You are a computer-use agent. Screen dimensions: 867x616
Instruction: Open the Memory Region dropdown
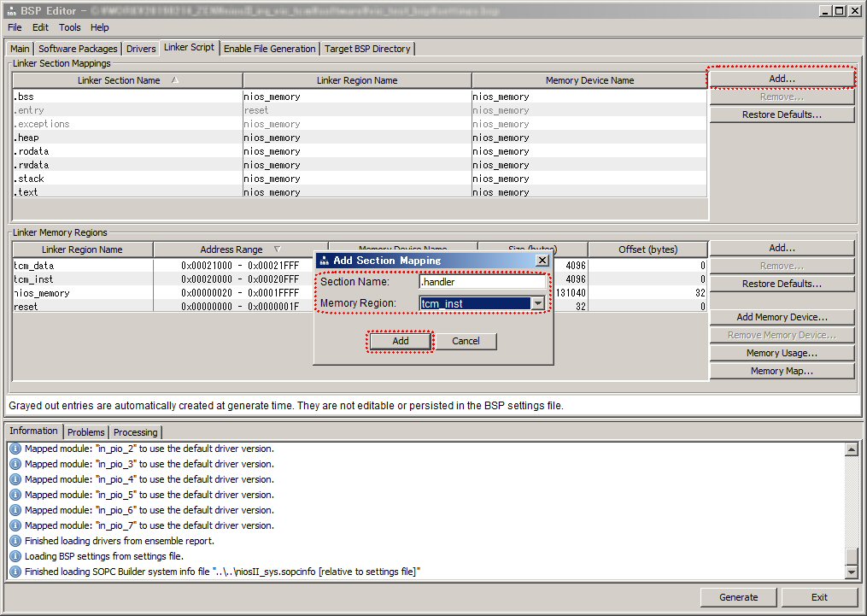tap(537, 303)
